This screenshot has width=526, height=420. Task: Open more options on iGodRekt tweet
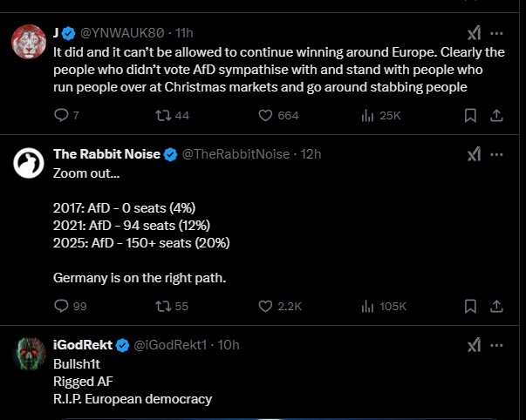point(496,345)
